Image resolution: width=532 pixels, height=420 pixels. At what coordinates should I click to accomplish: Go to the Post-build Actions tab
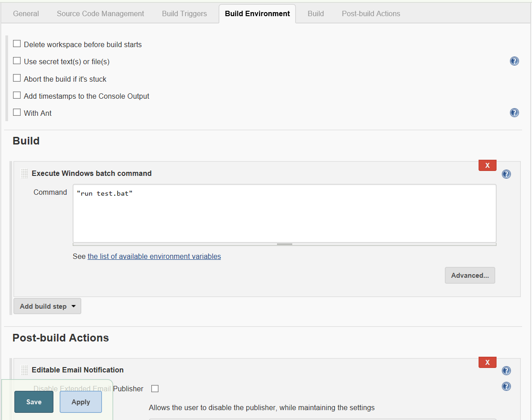point(371,13)
